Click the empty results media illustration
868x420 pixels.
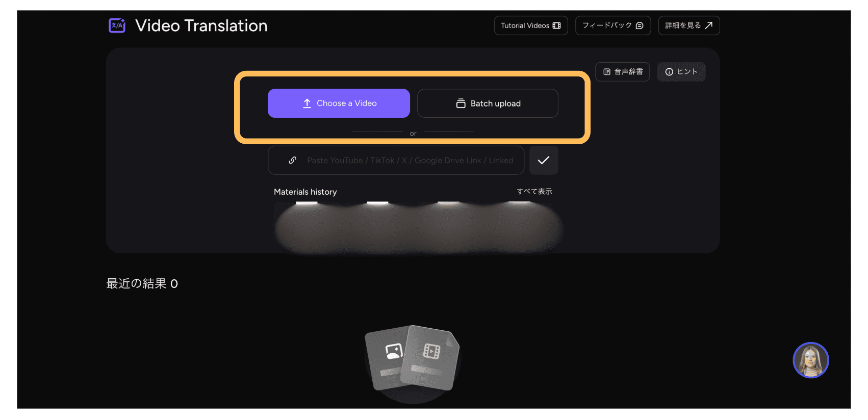[413, 363]
